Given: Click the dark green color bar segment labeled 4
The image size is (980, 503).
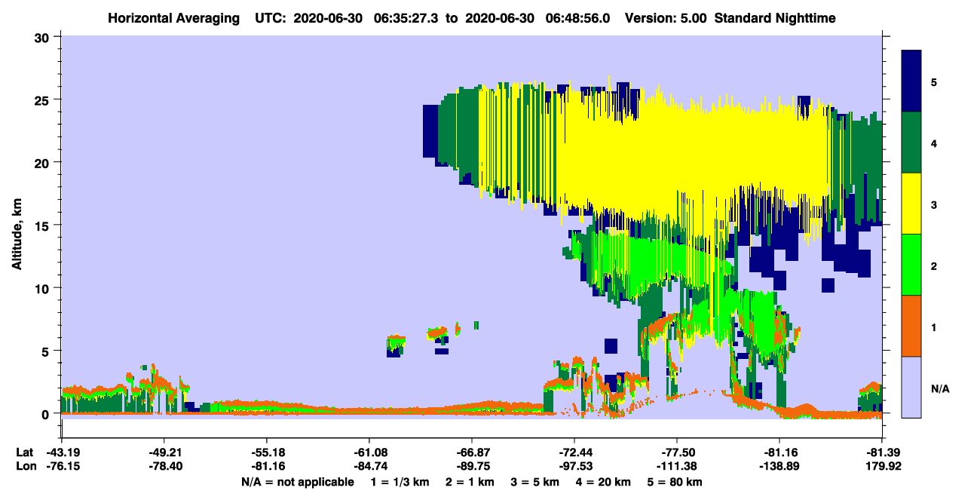Looking at the screenshot, I should pyautogui.click(x=911, y=143).
